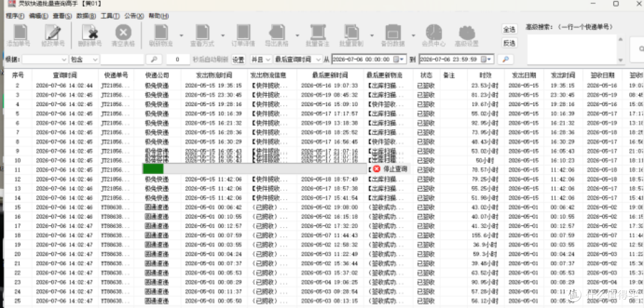The image size is (644, 308).
Task: Click the 批量备注 batch remark icon
Action: pyautogui.click(x=317, y=32)
